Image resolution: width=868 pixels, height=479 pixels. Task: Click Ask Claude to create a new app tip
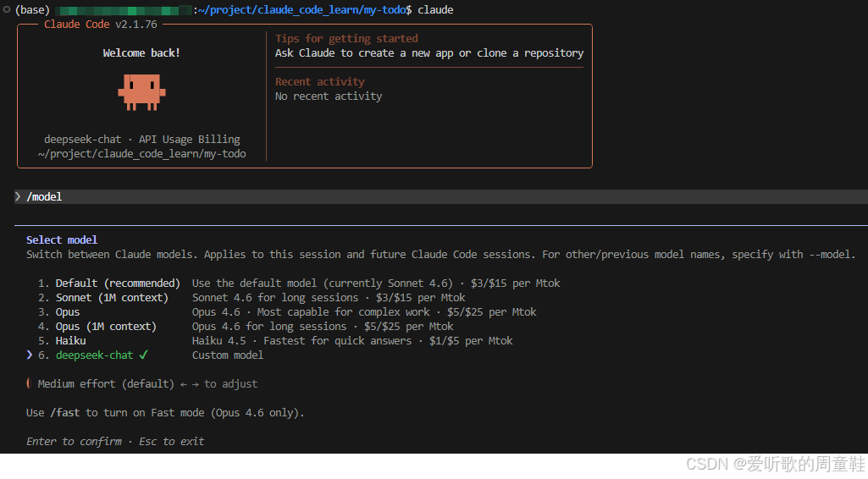429,53
